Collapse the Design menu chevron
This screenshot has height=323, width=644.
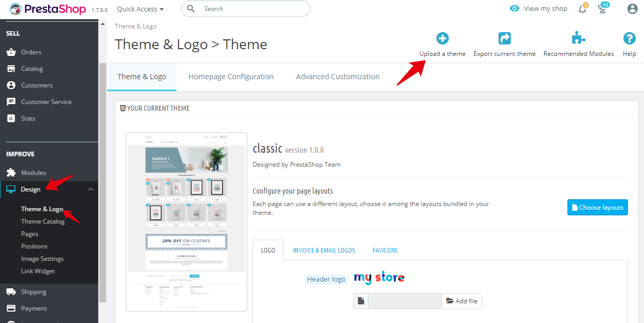pyautogui.click(x=91, y=189)
